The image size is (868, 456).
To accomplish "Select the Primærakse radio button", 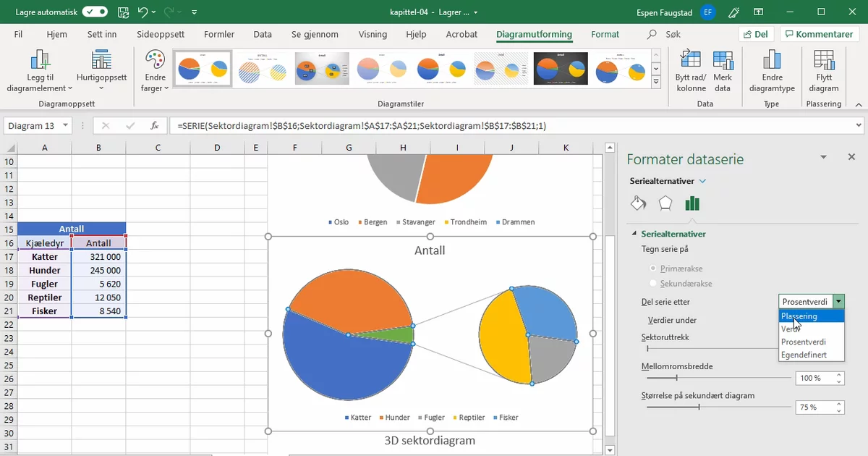I will coord(654,269).
